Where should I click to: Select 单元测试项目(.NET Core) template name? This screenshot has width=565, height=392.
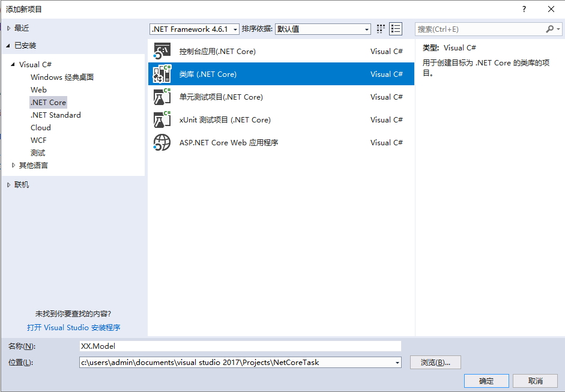coord(221,97)
